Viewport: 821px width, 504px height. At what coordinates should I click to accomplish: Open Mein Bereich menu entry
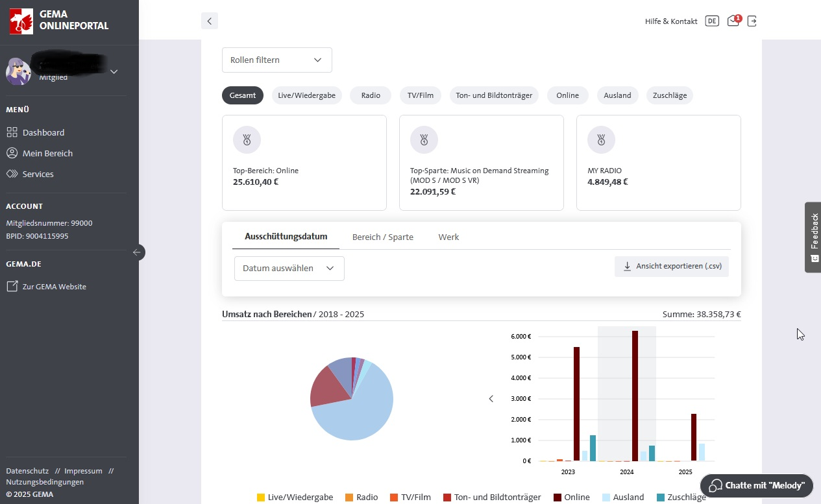point(47,153)
